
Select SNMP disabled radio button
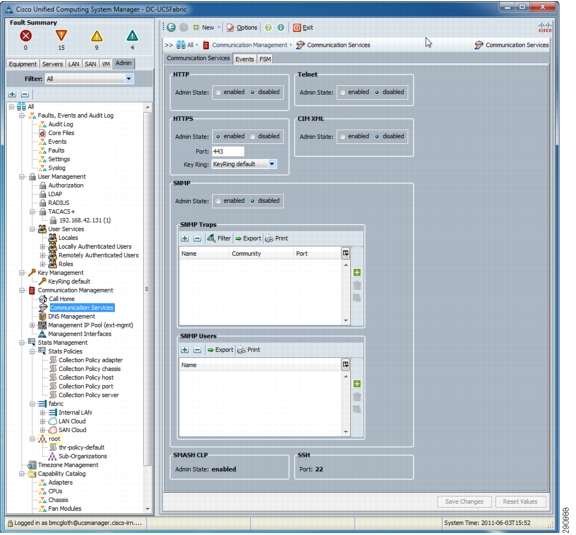pyautogui.click(x=252, y=201)
